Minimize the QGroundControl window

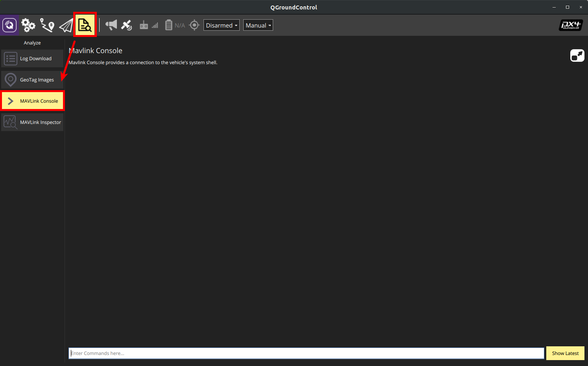pos(554,7)
